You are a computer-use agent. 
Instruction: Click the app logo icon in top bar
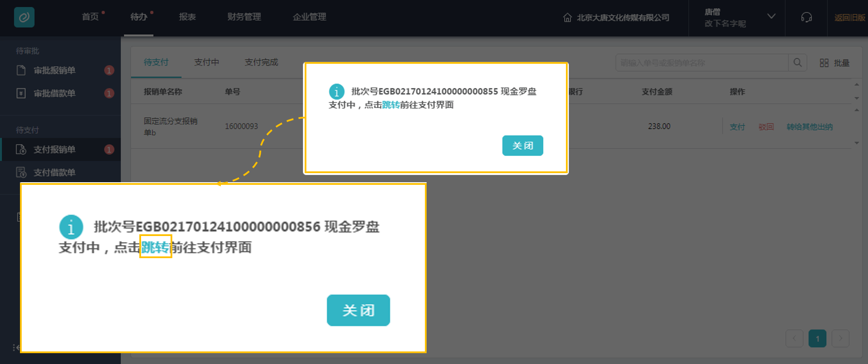[x=24, y=17]
